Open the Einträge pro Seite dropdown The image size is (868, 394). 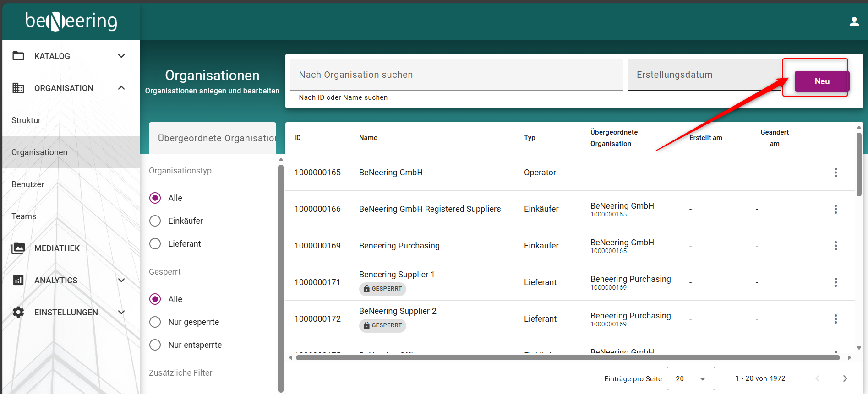[x=690, y=378]
